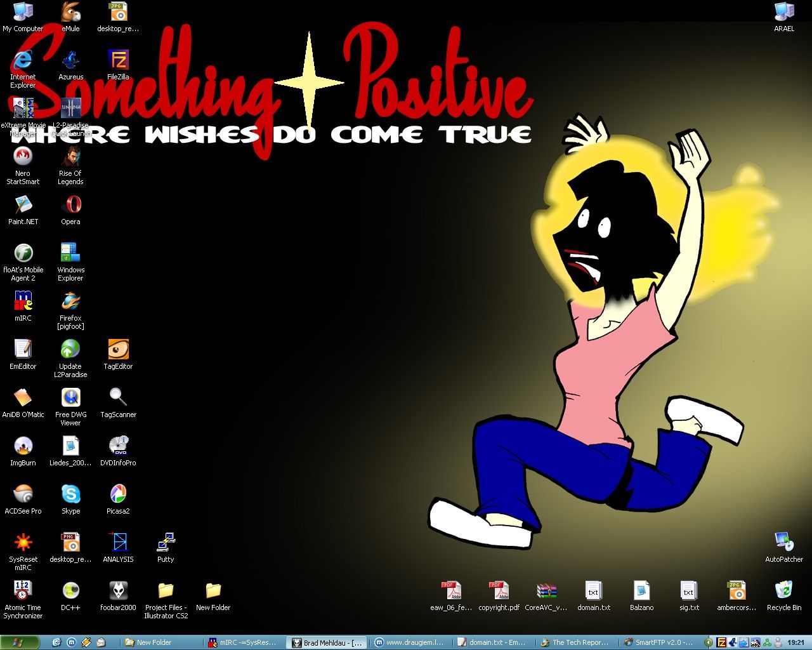Select the TagScanner icon
The image size is (812, 650).
[x=118, y=402]
